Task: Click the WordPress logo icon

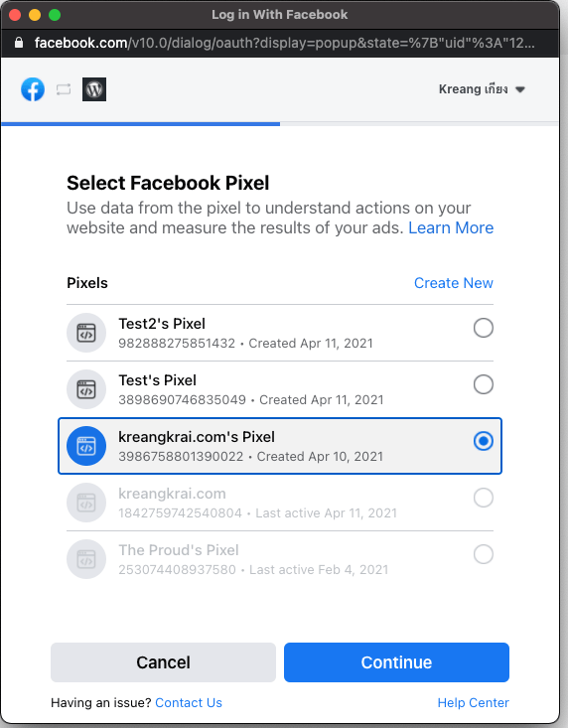Action: [94, 89]
